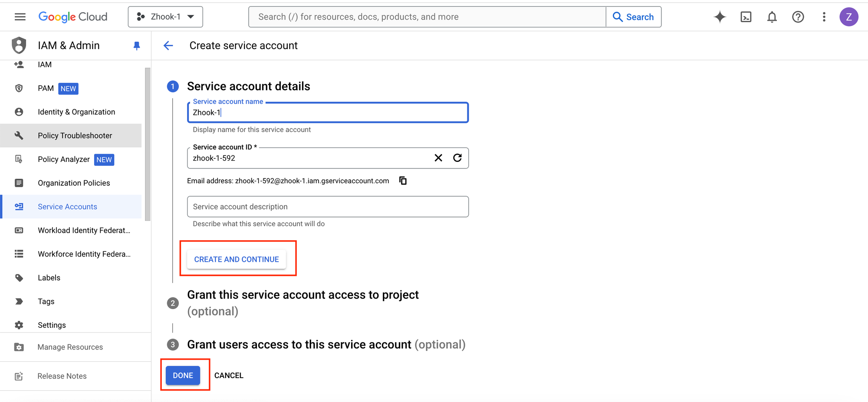Unpin IAM & Admin from navigation
The height and width of the screenshot is (402, 868).
coord(137,46)
